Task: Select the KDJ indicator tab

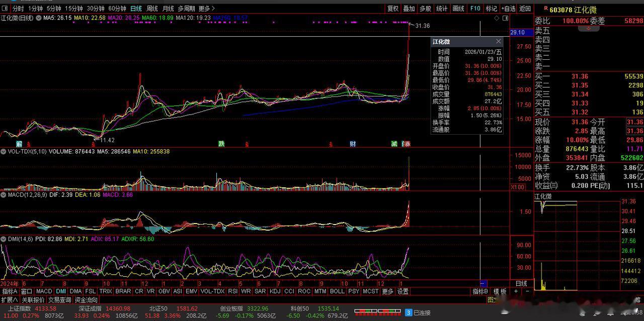Action: point(274,291)
